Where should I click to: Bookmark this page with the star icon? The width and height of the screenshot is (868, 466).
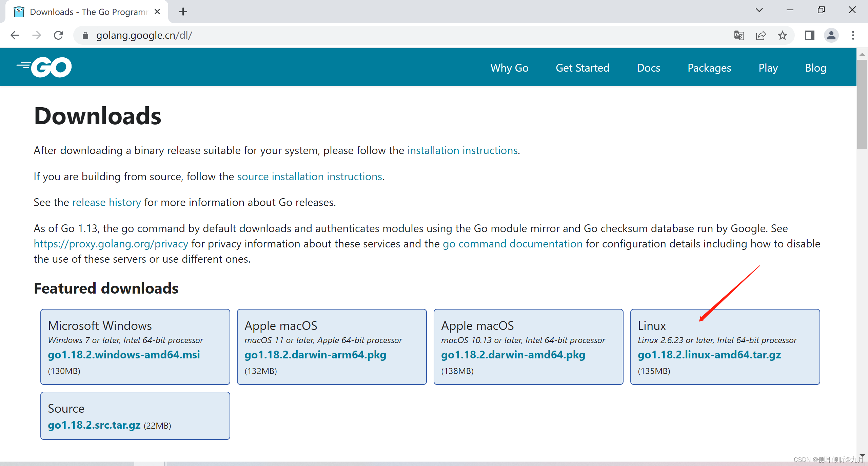[783, 35]
